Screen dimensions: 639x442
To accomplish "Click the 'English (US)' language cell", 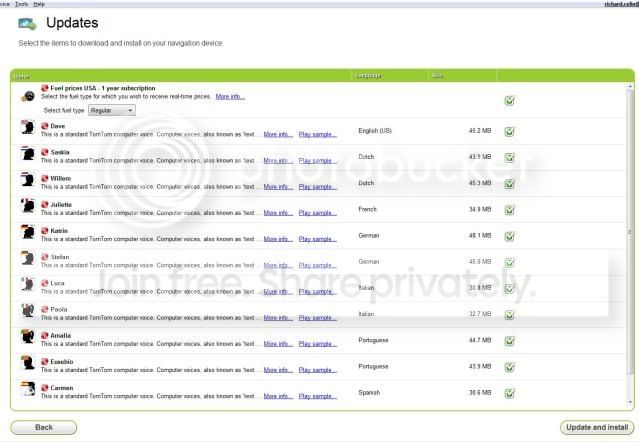I will point(375,131).
